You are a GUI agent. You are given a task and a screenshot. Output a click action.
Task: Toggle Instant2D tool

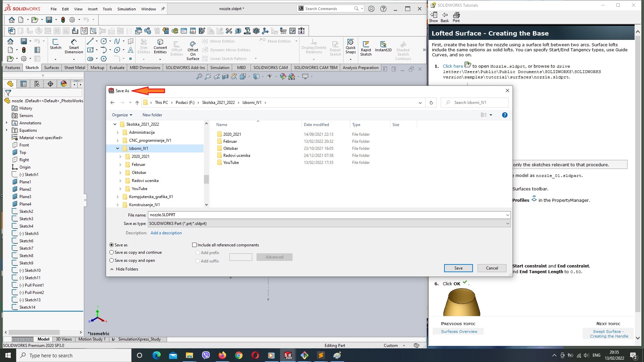click(x=383, y=46)
